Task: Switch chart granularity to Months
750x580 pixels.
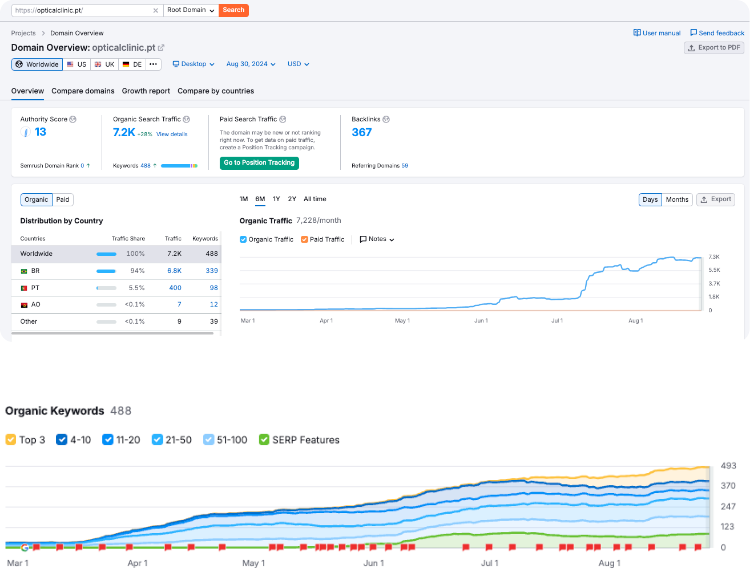Action: click(x=677, y=200)
